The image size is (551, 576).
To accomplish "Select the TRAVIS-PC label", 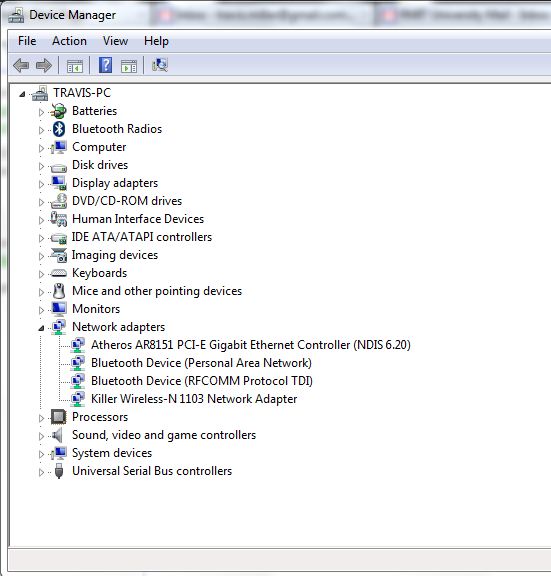I will pos(82,93).
